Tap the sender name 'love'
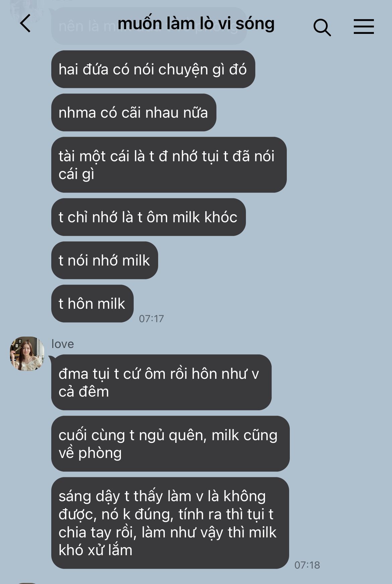The image size is (392, 584). tap(63, 344)
